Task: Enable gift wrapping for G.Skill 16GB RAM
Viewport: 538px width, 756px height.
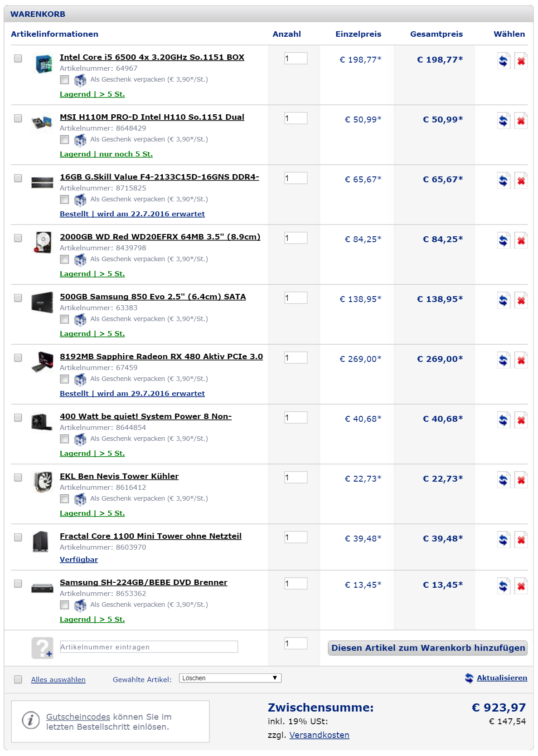Action: (65, 200)
